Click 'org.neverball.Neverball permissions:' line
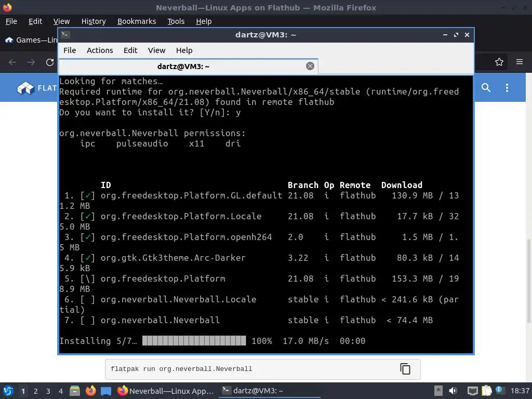The width and height of the screenshot is (532, 399). tap(152, 133)
